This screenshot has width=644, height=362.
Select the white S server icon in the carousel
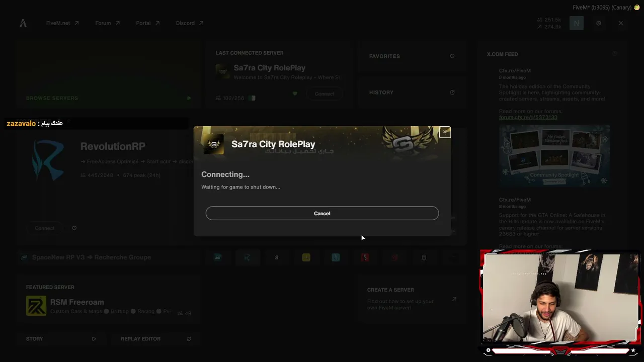tap(277, 257)
